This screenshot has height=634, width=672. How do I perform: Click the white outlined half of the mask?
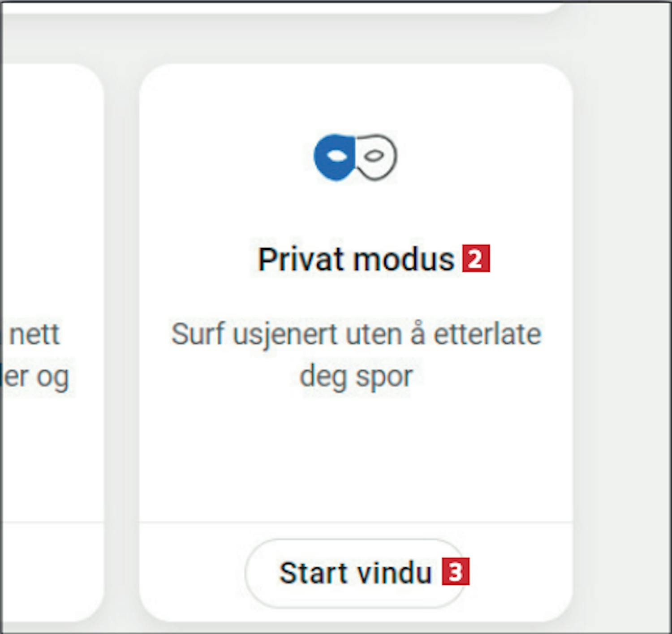click(376, 157)
